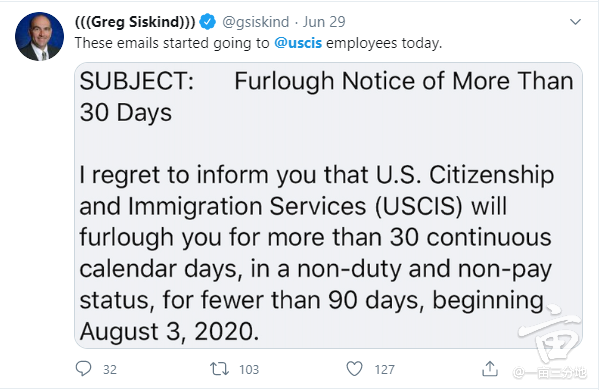Click the 'August 3, 2020' text in image

point(169,332)
